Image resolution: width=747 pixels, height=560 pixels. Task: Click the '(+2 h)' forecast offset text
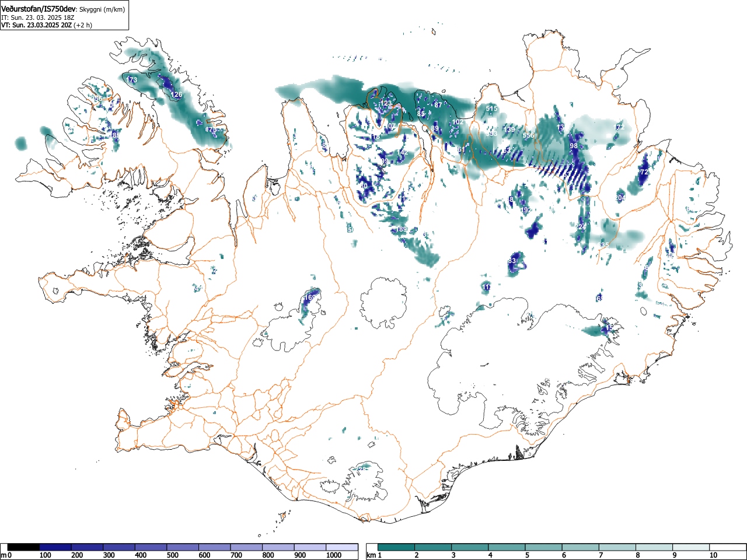(x=83, y=25)
